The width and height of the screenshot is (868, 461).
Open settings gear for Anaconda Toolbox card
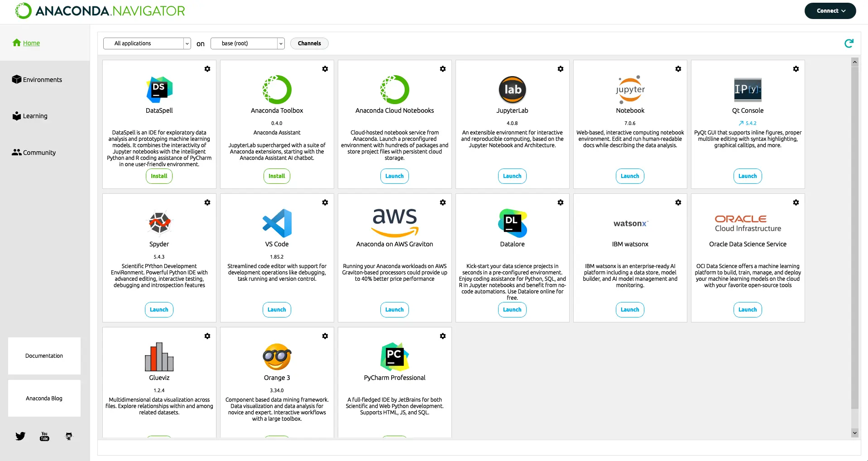[x=325, y=69]
